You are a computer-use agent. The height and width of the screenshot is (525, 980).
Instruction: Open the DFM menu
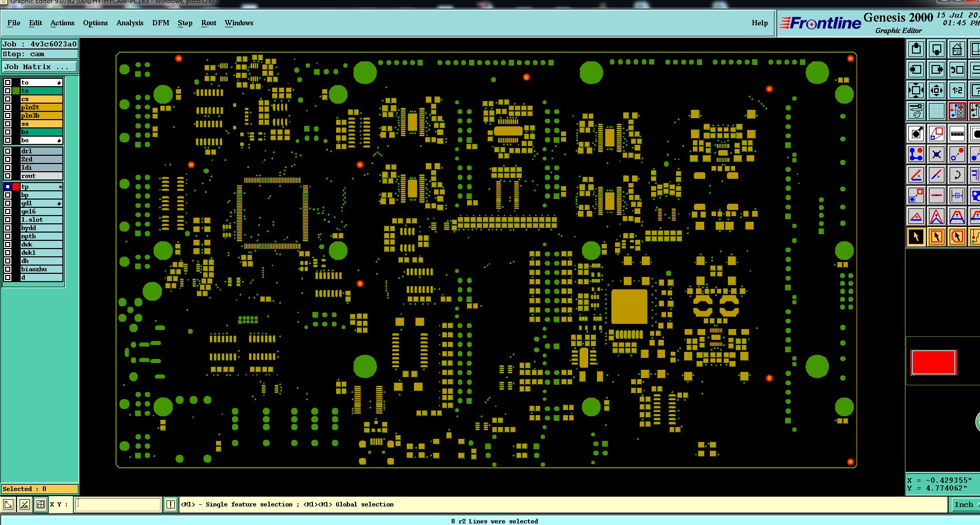[161, 23]
